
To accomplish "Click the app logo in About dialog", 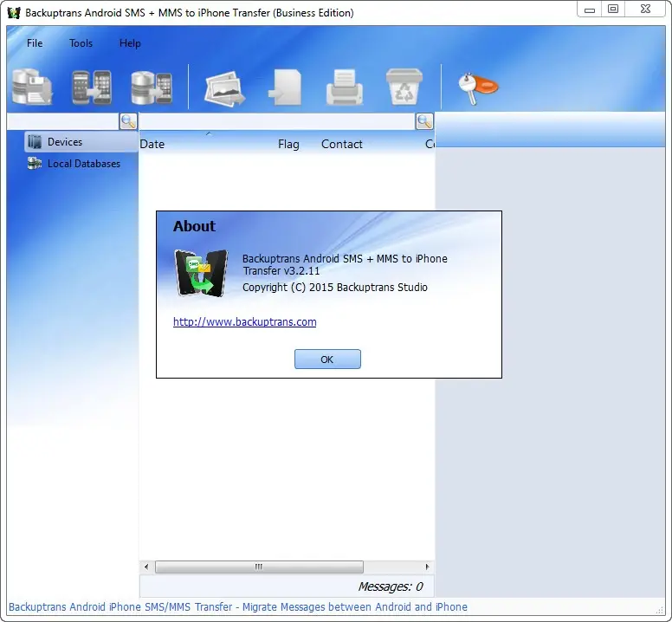I will tap(201, 273).
